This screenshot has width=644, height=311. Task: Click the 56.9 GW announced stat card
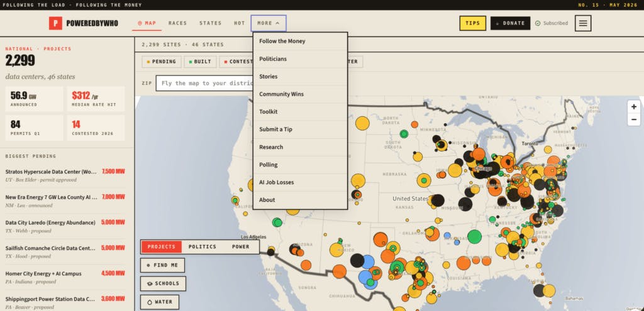(x=34, y=99)
